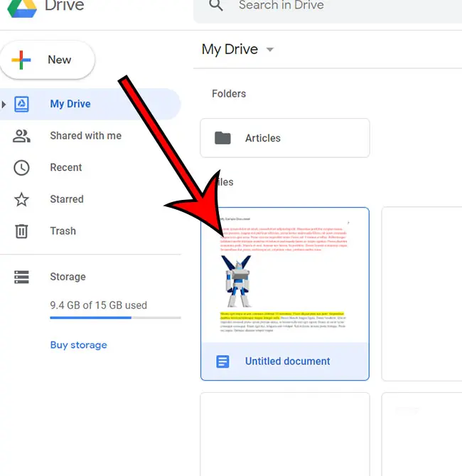The width and height of the screenshot is (462, 476).
Task: Click the Shared with me people icon
Action: 22,136
